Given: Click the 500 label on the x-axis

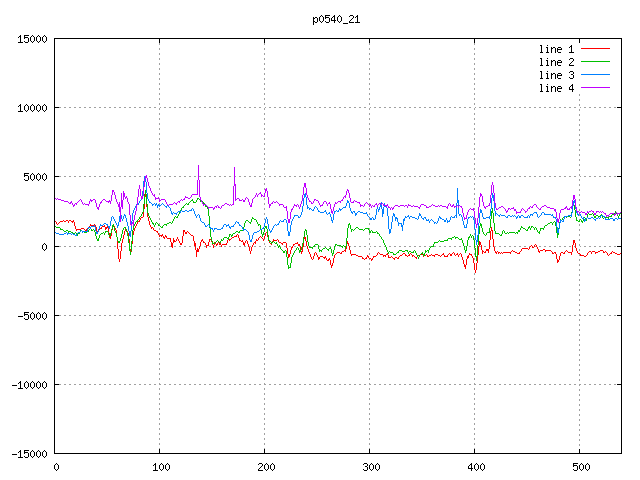Looking at the screenshot, I should [580, 467].
